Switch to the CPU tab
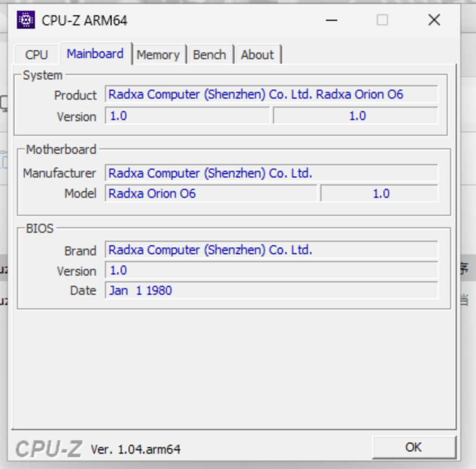The width and height of the screenshot is (476, 469). (37, 55)
